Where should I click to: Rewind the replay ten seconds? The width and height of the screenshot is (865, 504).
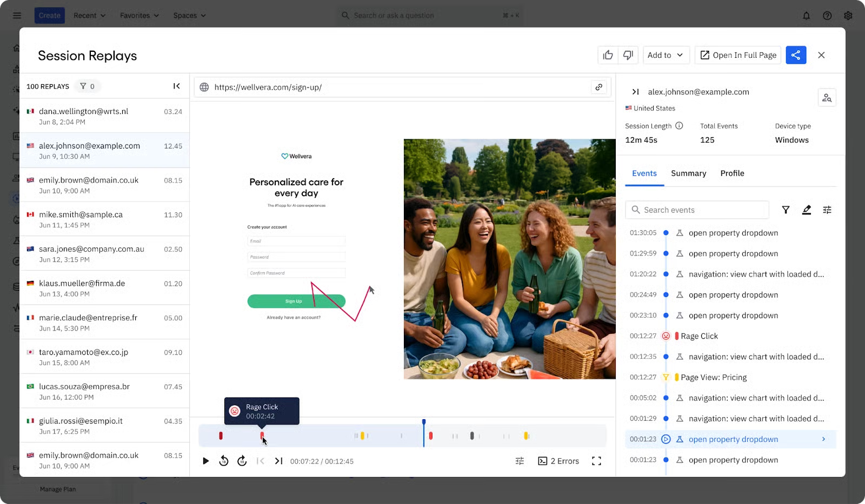(x=224, y=461)
